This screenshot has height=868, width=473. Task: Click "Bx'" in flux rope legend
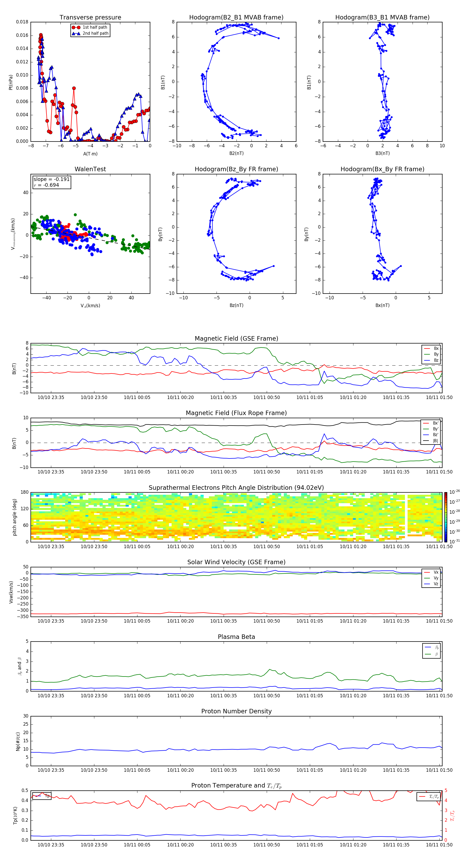point(435,423)
